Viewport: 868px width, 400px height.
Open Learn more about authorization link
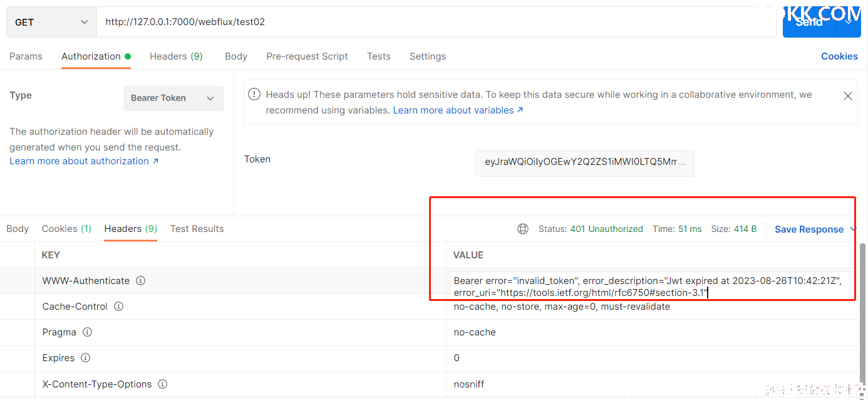[84, 161]
